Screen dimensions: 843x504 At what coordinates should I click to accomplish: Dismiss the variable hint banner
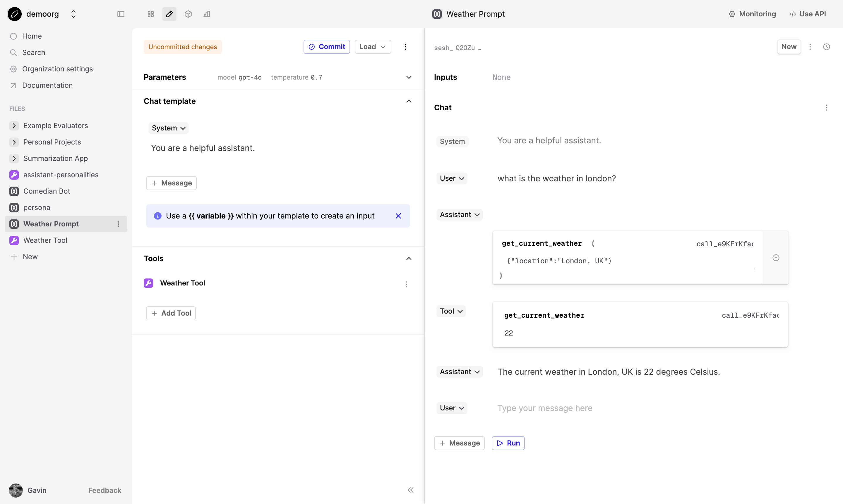tap(398, 216)
